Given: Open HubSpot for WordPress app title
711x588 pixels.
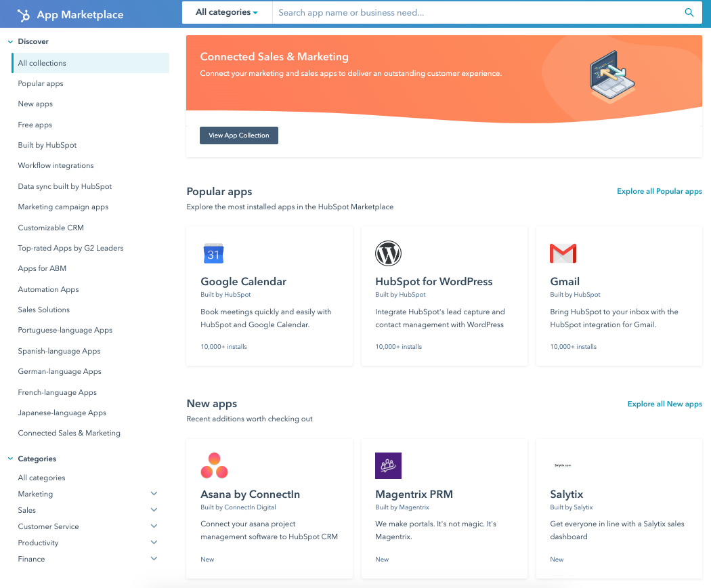Looking at the screenshot, I should [433, 282].
